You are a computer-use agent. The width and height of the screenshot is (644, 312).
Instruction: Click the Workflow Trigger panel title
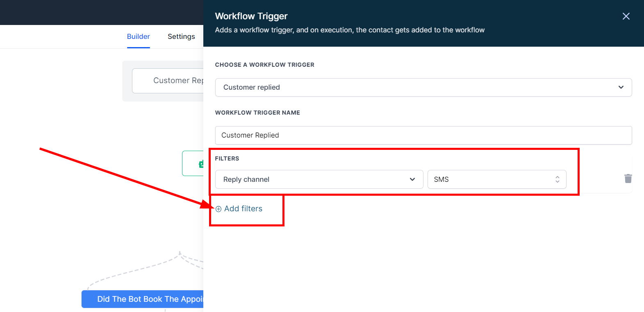point(251,16)
